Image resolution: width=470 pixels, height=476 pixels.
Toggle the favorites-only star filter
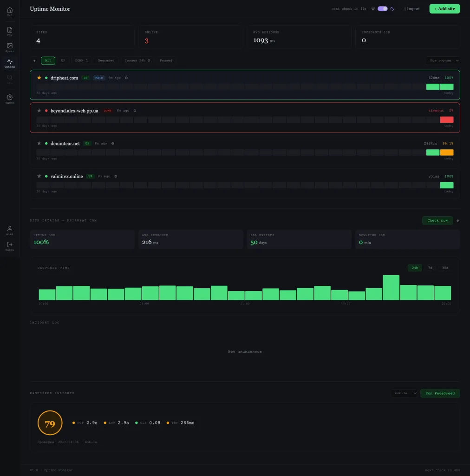pyautogui.click(x=34, y=61)
